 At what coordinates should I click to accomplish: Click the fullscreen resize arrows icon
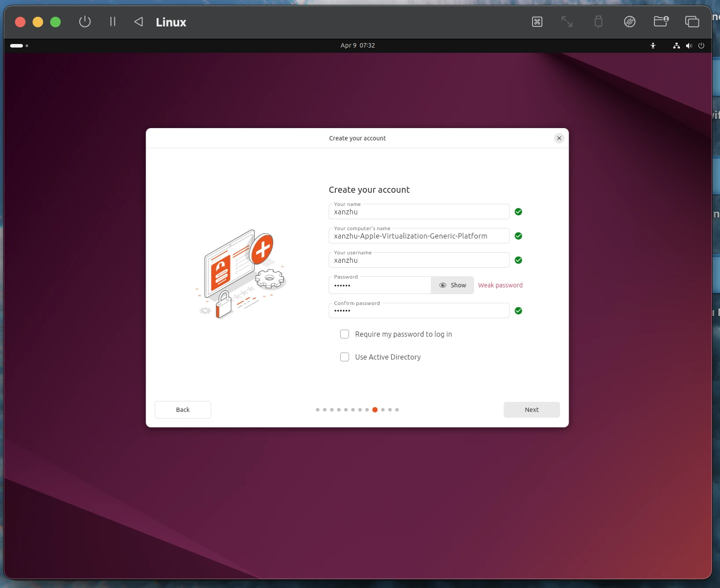pyautogui.click(x=567, y=22)
